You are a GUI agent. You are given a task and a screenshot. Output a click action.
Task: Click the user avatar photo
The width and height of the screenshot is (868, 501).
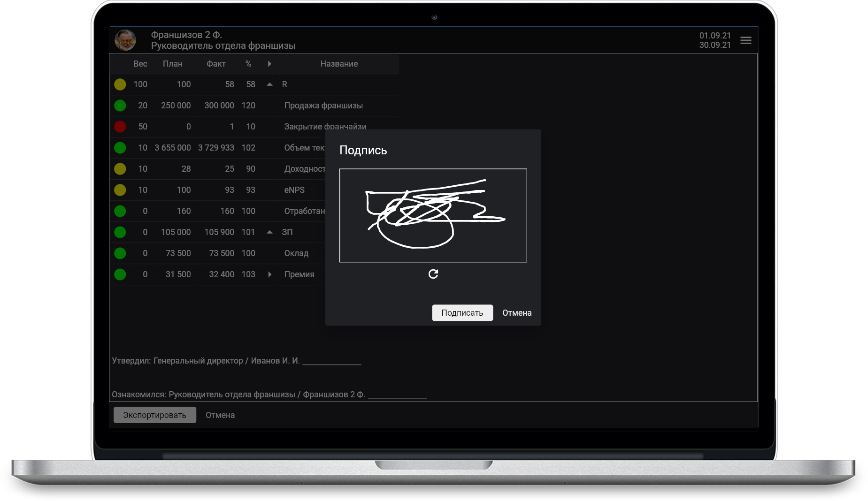[125, 40]
